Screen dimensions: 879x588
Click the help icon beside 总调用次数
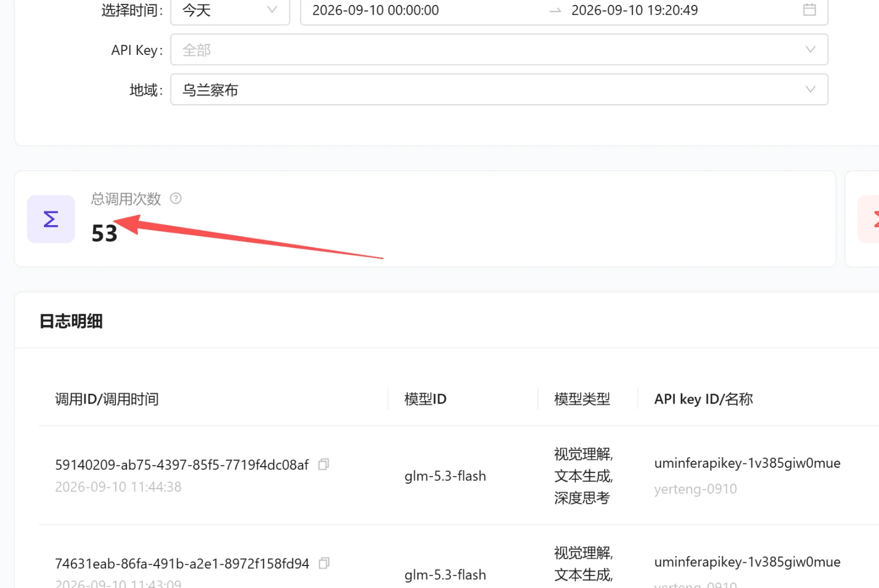click(x=176, y=198)
